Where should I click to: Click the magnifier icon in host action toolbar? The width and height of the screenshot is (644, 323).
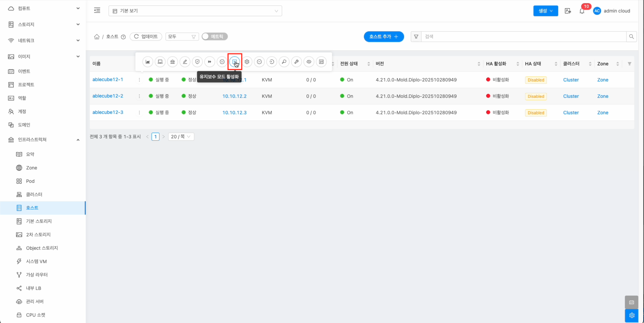[284, 62]
